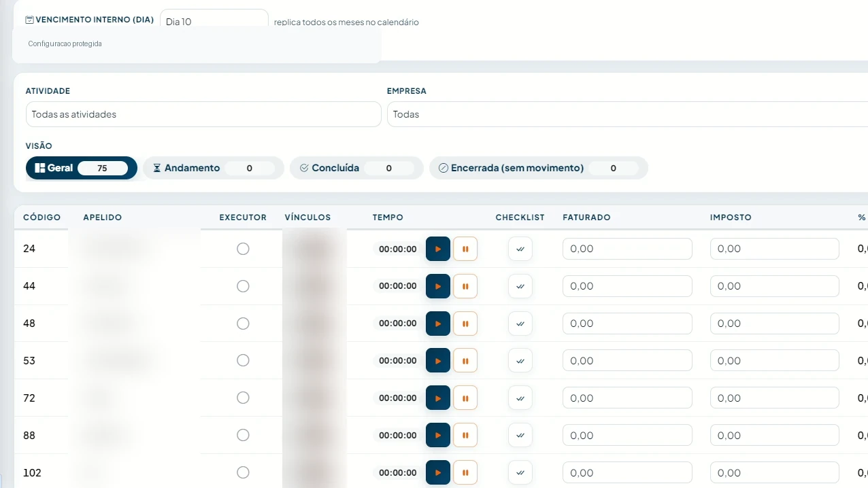Sort by the TEMPO column header

click(x=388, y=217)
